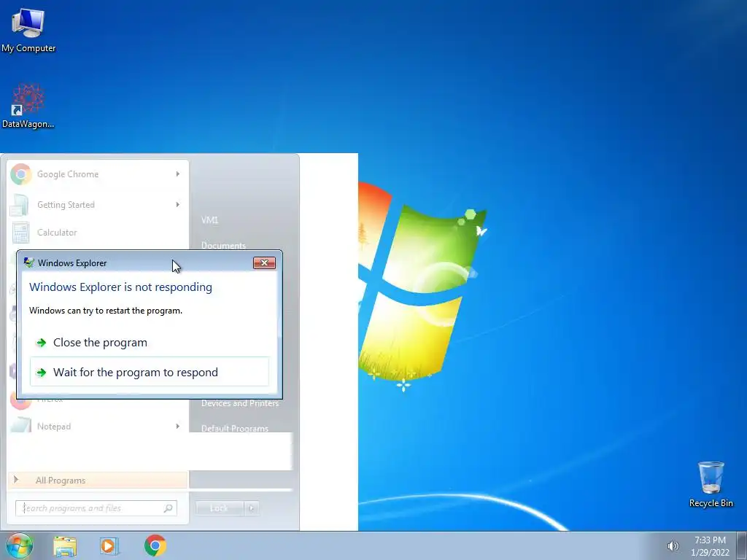Open Devices and Printers from the Start menu

(239, 403)
